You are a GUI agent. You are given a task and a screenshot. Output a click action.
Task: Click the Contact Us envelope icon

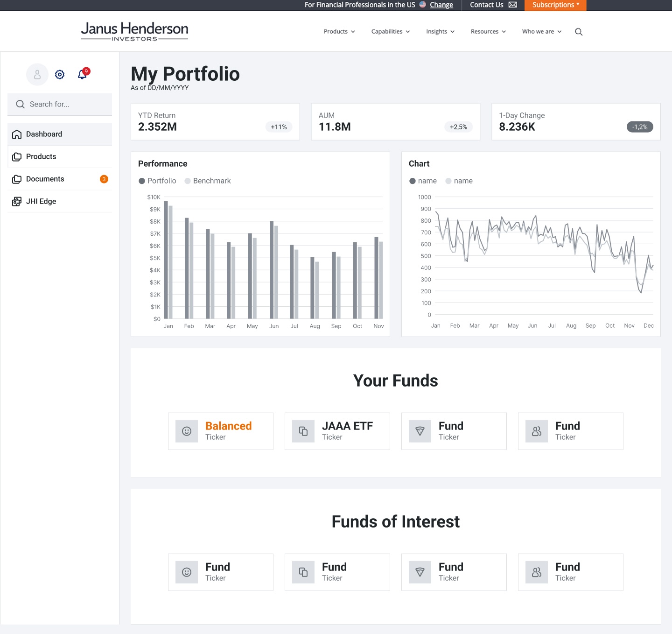click(x=512, y=5)
